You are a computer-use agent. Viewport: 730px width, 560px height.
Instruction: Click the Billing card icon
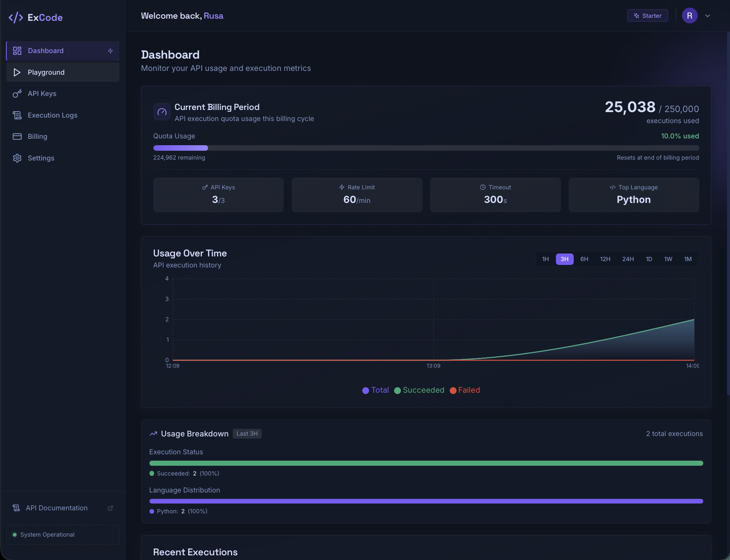(x=17, y=137)
